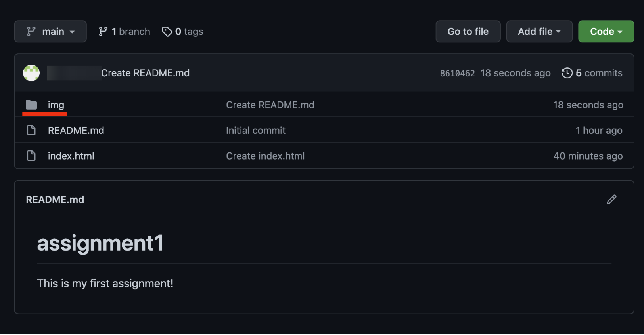Open the Initial commit message link
Image resolution: width=644 pixels, height=335 pixels.
[255, 131]
